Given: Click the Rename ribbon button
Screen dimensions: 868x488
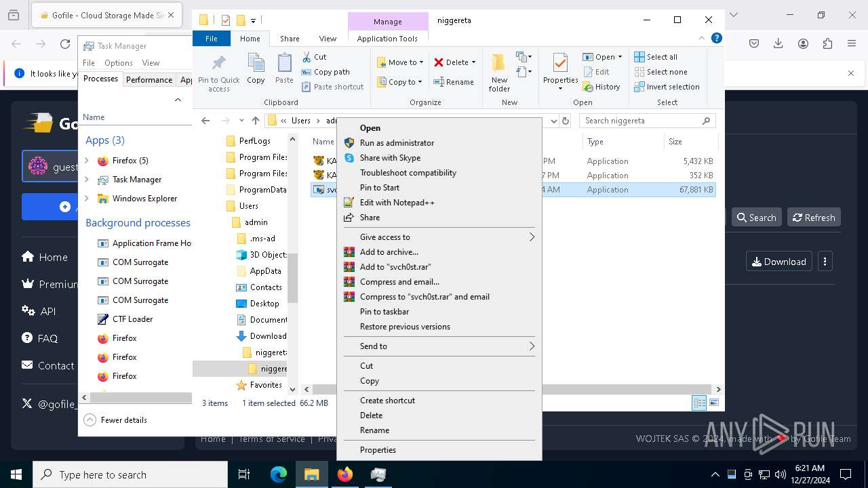Looking at the screenshot, I should click(x=454, y=82).
